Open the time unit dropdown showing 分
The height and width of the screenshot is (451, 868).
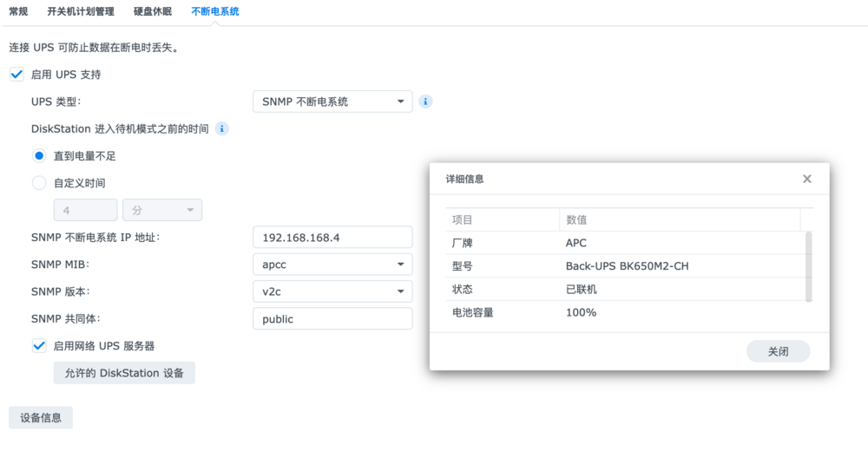pos(162,210)
